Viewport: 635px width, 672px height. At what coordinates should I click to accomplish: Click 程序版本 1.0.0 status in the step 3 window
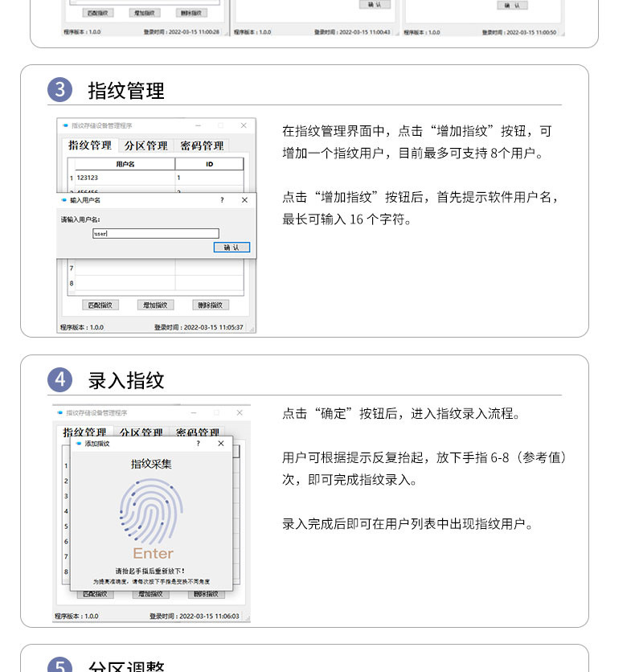pyautogui.click(x=82, y=327)
